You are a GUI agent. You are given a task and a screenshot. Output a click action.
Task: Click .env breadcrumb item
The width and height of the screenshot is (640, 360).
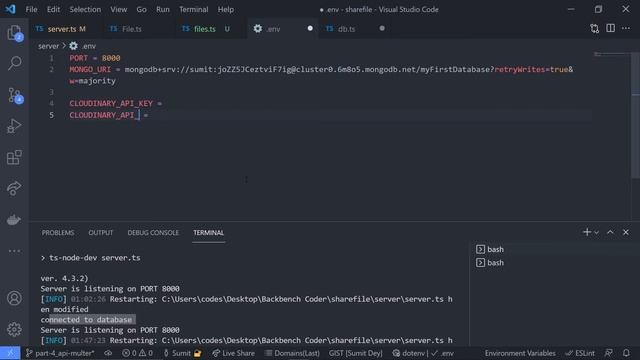[x=83, y=46]
